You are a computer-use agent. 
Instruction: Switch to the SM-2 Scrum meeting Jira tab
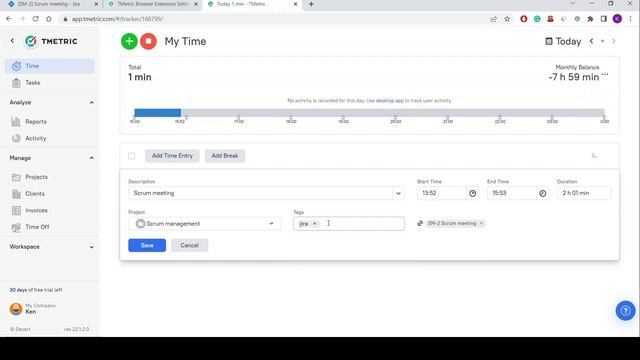(x=49, y=4)
